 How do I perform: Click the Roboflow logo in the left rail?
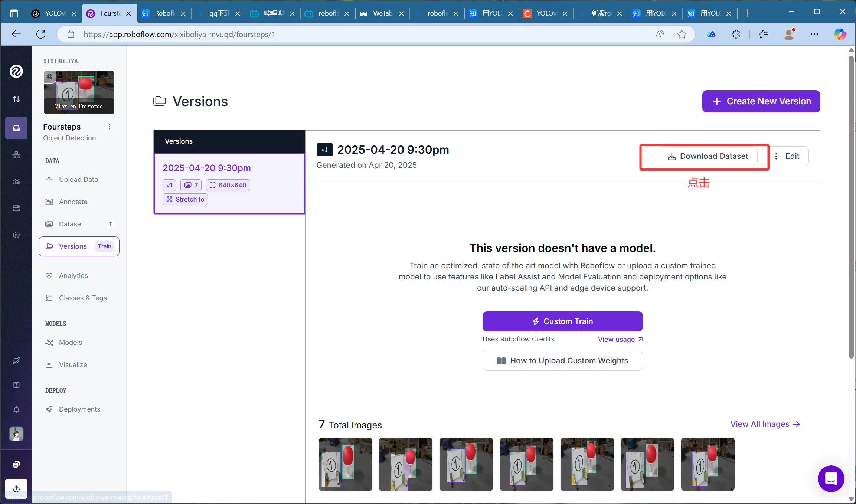16,71
